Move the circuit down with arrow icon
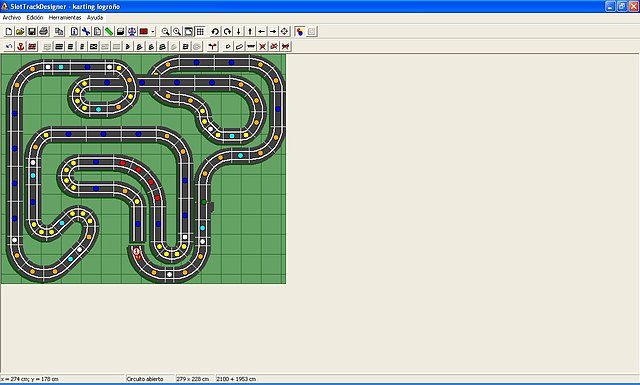The height and width of the screenshot is (385, 640). (x=238, y=31)
